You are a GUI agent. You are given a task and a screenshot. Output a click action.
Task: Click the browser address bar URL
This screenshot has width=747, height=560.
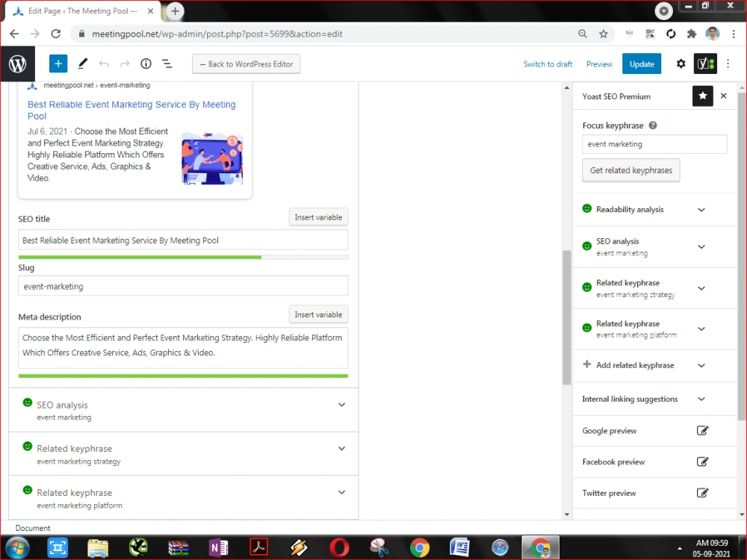pos(217,34)
